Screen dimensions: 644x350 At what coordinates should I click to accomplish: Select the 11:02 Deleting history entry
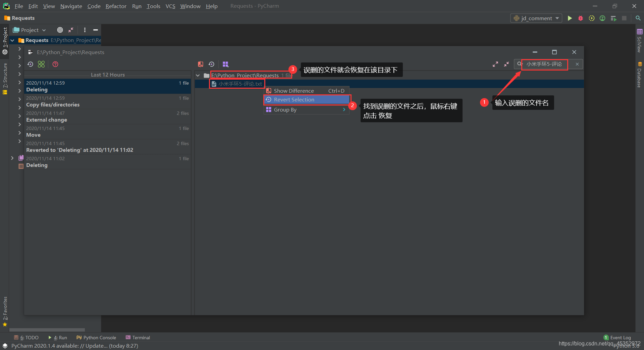107,162
